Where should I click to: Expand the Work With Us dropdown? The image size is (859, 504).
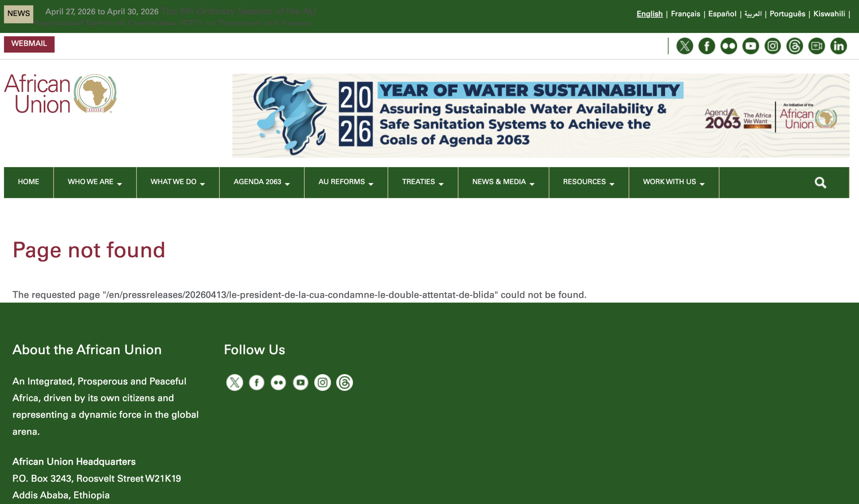(x=673, y=182)
